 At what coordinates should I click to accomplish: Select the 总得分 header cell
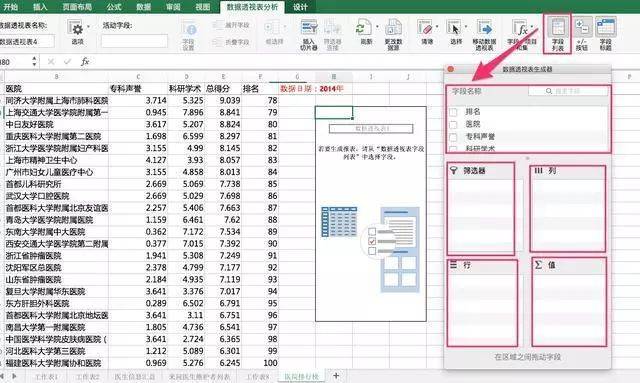click(223, 89)
